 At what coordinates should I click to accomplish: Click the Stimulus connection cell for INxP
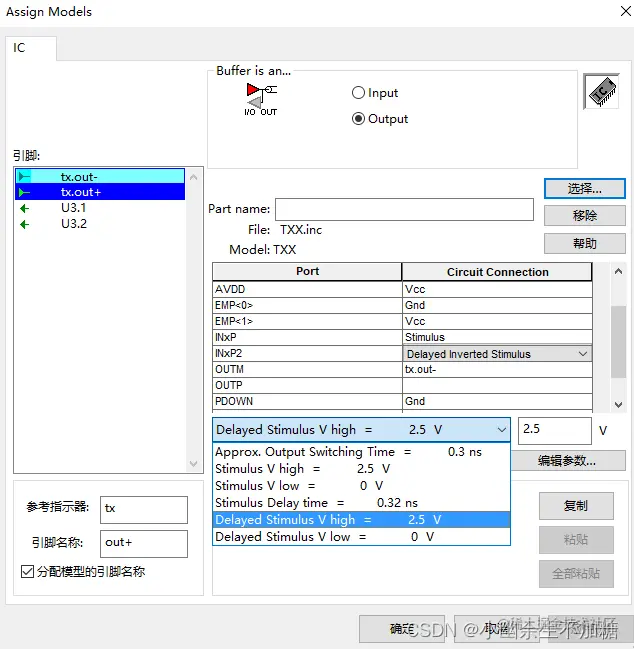(x=497, y=337)
